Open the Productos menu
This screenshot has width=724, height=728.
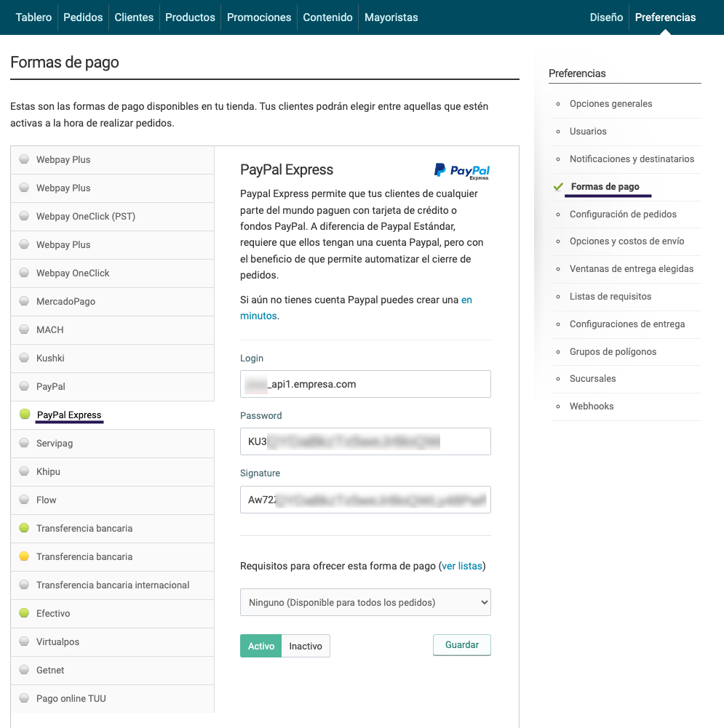[190, 17]
